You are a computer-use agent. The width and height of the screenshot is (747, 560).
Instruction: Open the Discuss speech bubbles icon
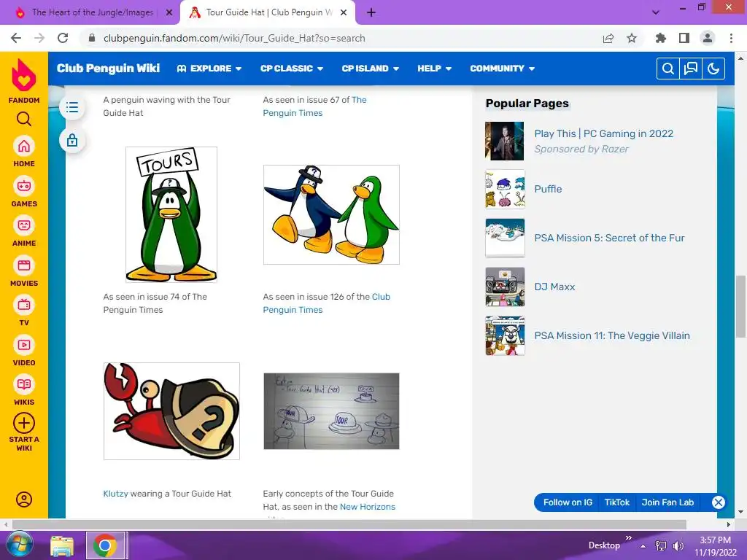[691, 69]
